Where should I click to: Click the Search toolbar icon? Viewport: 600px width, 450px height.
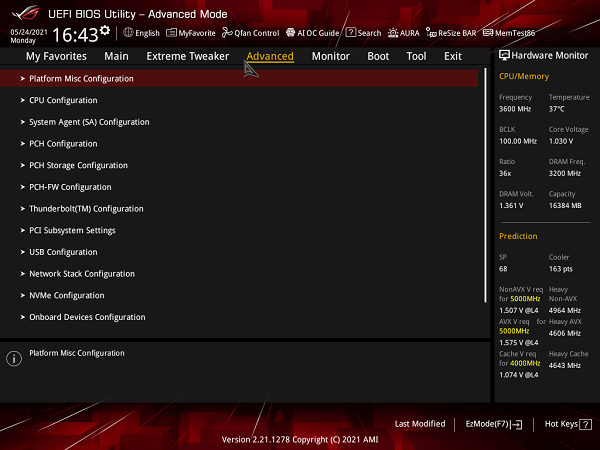pos(363,33)
